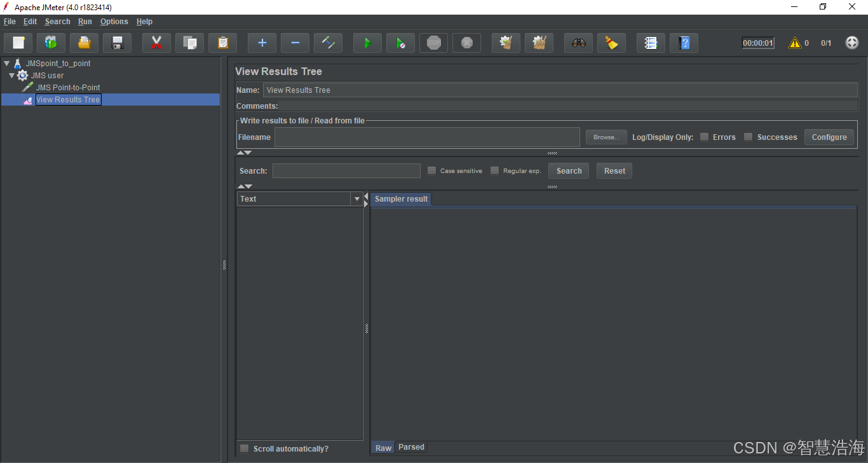Screen dimensions: 868x463
Task: Click the Comments input field
Action: 569,106
